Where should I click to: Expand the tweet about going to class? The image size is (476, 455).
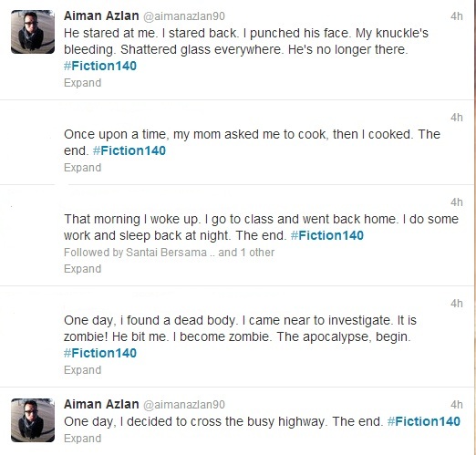click(82, 269)
